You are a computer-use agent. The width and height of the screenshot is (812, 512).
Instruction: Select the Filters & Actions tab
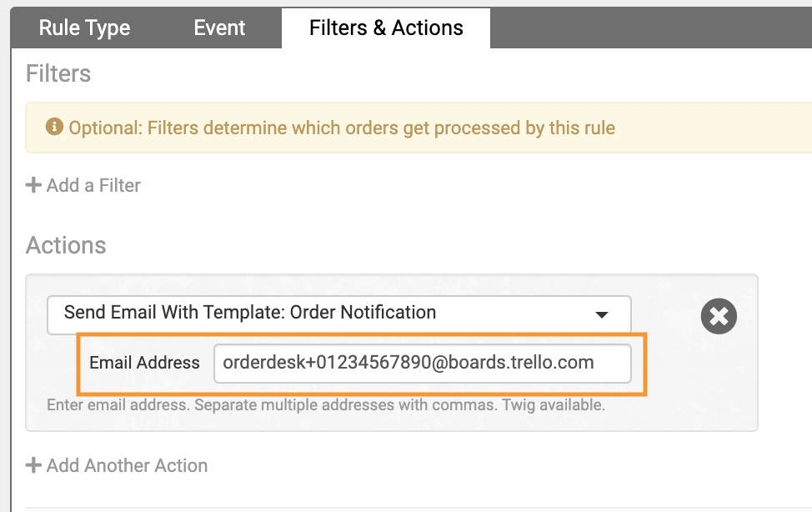(x=385, y=28)
